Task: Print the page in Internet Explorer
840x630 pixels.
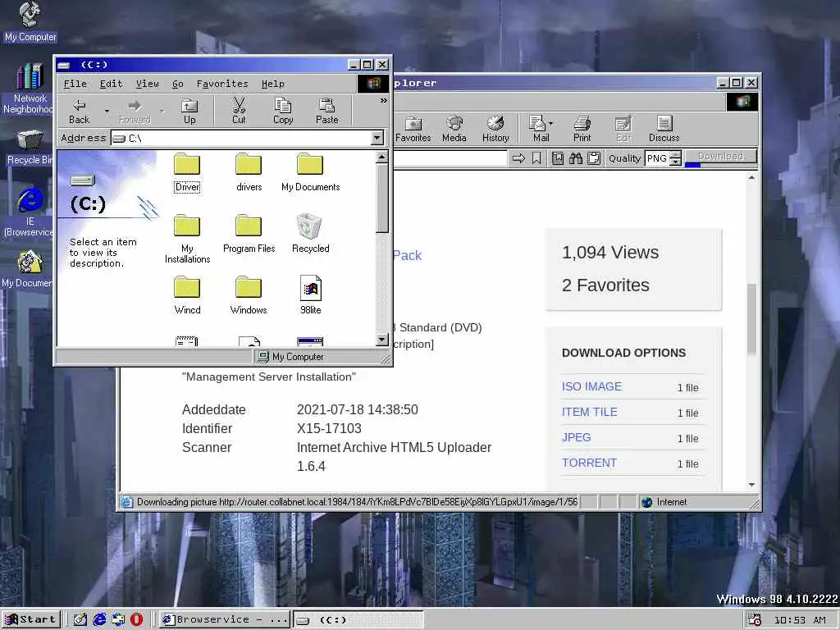Action: (x=582, y=129)
